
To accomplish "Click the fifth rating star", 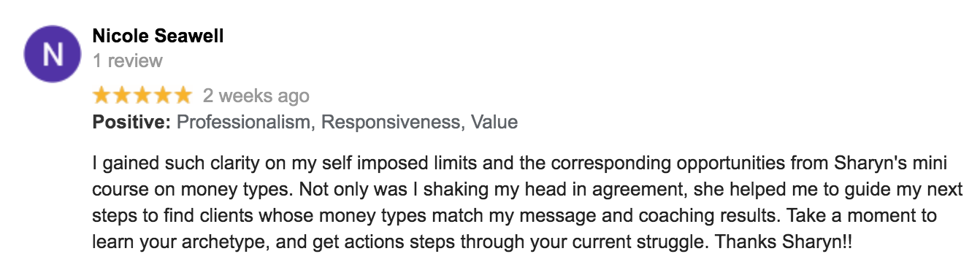I will tap(181, 96).
